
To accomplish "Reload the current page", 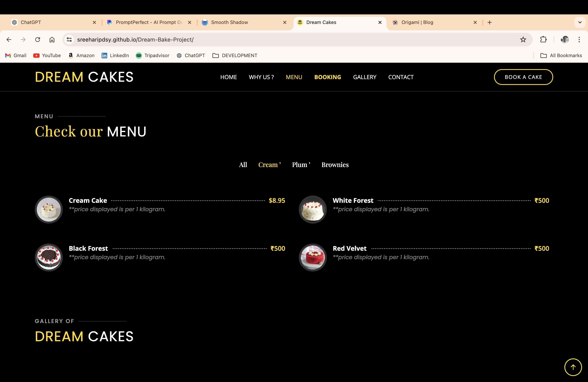I will click(x=38, y=40).
